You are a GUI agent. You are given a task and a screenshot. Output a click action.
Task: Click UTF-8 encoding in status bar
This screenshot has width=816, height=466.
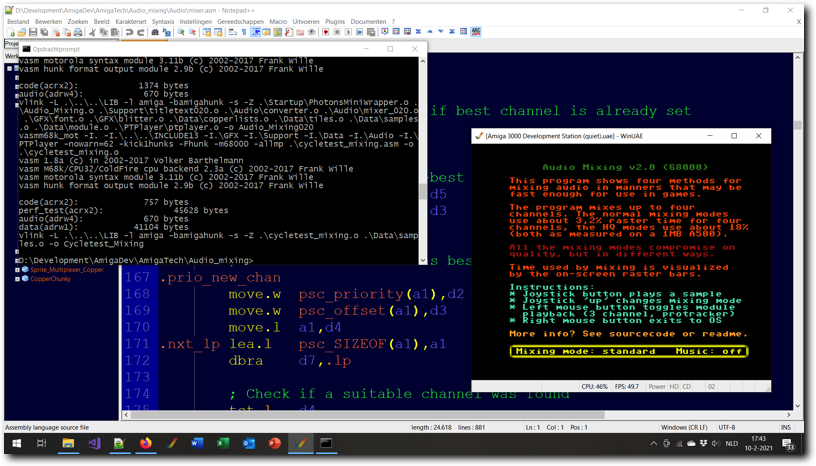coord(726,427)
